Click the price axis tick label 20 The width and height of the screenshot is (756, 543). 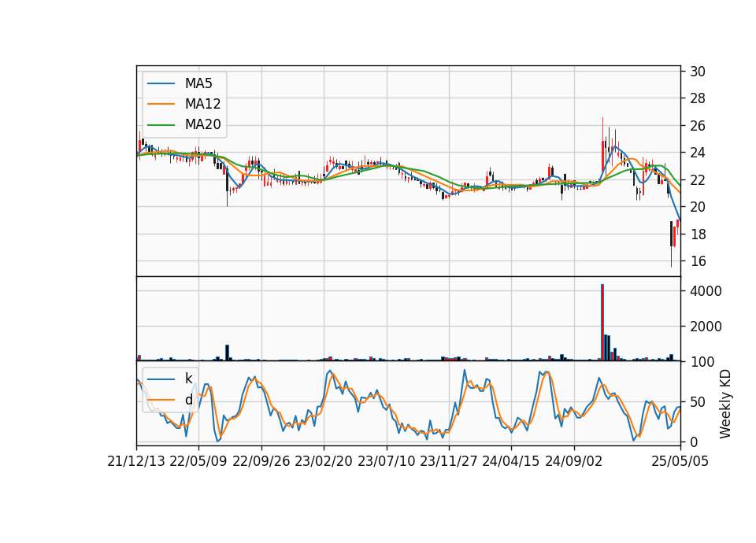pyautogui.click(x=697, y=207)
